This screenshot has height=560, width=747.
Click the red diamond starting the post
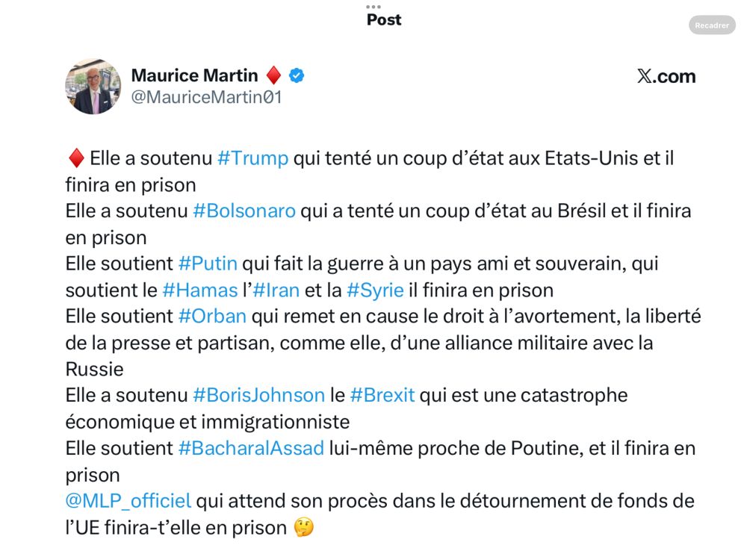[76, 158]
